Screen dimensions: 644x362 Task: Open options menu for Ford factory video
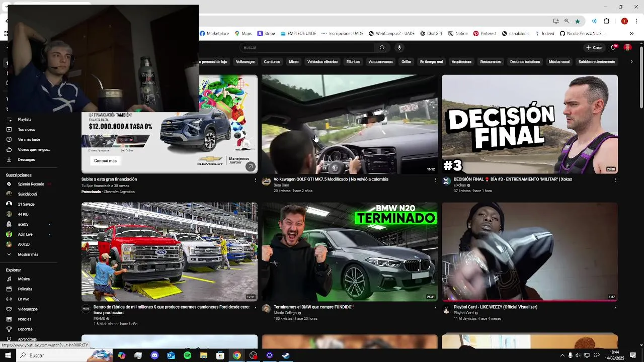(x=255, y=307)
